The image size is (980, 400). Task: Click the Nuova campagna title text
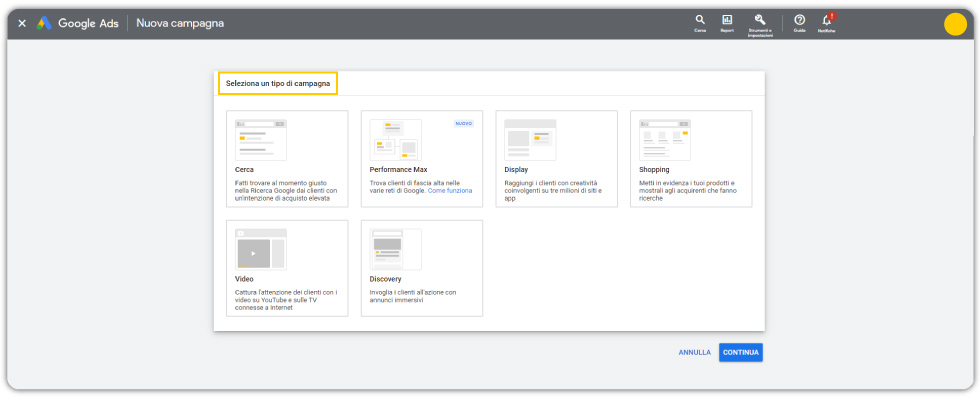[180, 23]
